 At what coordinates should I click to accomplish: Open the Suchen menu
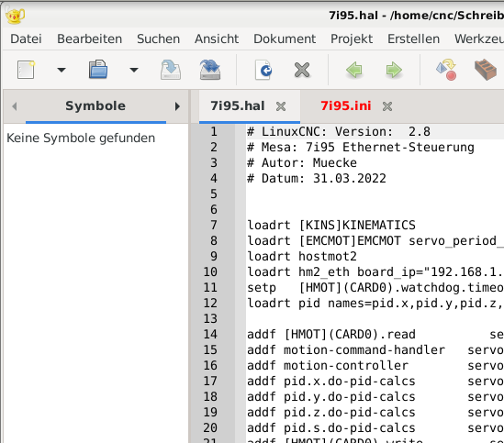click(x=158, y=39)
